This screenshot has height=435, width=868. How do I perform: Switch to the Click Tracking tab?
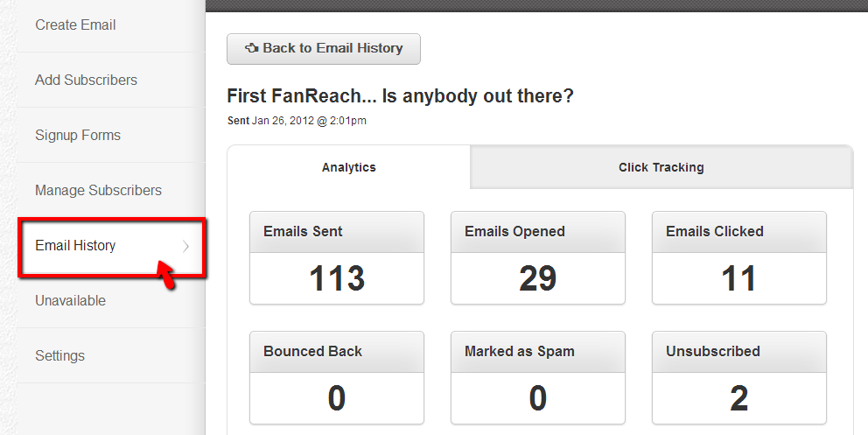click(x=661, y=167)
